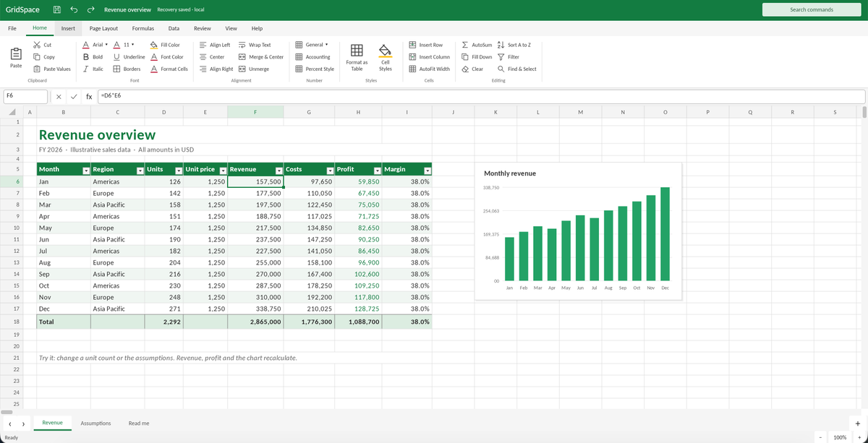The height and width of the screenshot is (443, 868).
Task: Confirm the formula with the checkmark button
Action: click(x=73, y=96)
